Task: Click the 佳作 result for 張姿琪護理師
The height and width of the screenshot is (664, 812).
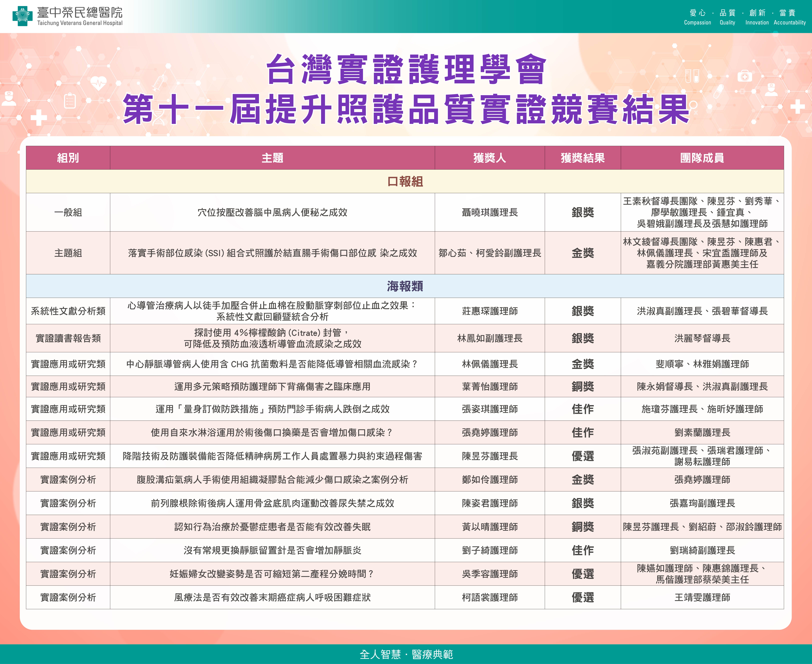Action: coord(583,409)
